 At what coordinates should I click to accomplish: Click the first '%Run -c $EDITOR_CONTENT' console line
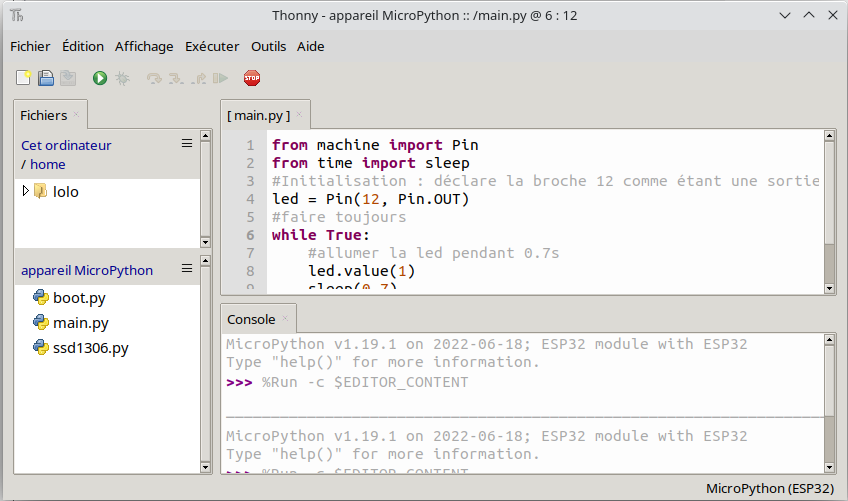click(x=365, y=383)
